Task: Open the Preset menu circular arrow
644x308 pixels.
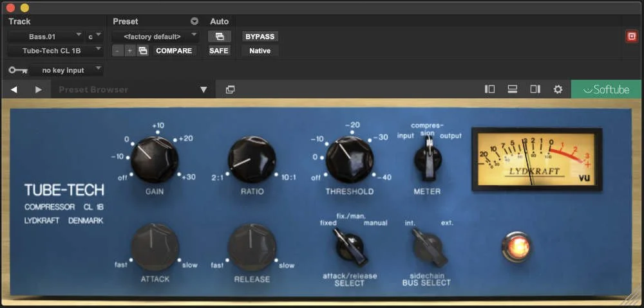Action: pyautogui.click(x=194, y=21)
